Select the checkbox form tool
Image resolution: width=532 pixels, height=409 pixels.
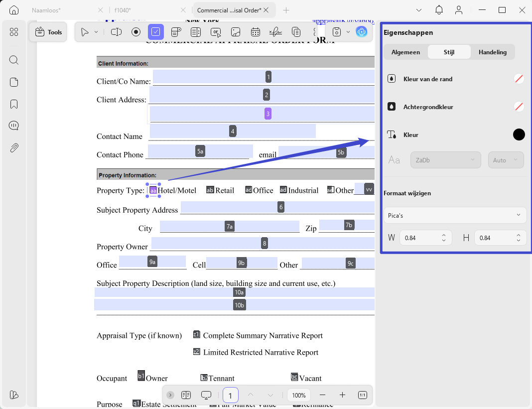pyautogui.click(x=156, y=32)
